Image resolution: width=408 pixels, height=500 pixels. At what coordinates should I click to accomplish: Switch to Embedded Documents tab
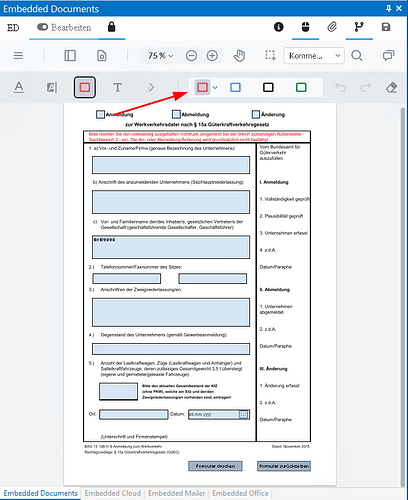pyautogui.click(x=40, y=493)
